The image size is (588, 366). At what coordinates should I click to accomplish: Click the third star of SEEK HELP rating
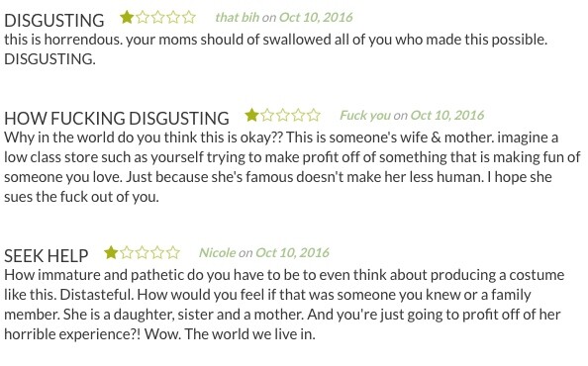point(143,253)
